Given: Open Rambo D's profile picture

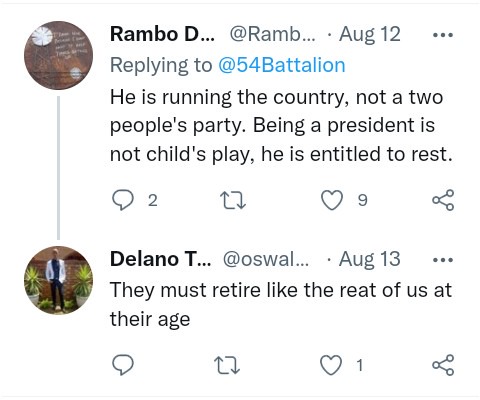Looking at the screenshot, I should coord(58,55).
